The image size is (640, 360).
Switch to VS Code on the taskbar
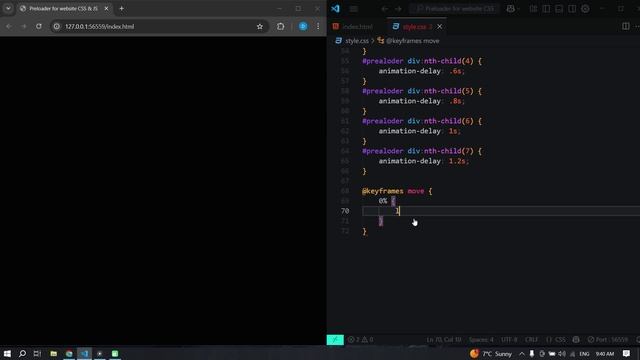[84, 353]
